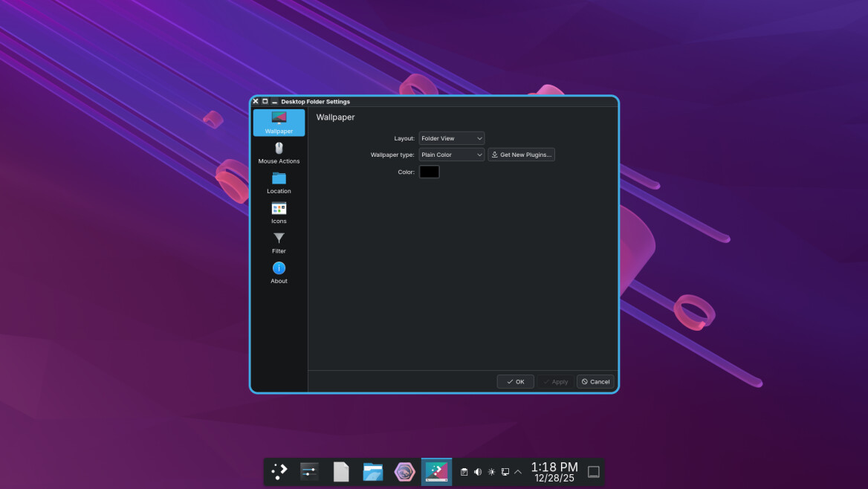The height and width of the screenshot is (489, 868).
Task: Go to the Icons settings page
Action: click(x=279, y=213)
